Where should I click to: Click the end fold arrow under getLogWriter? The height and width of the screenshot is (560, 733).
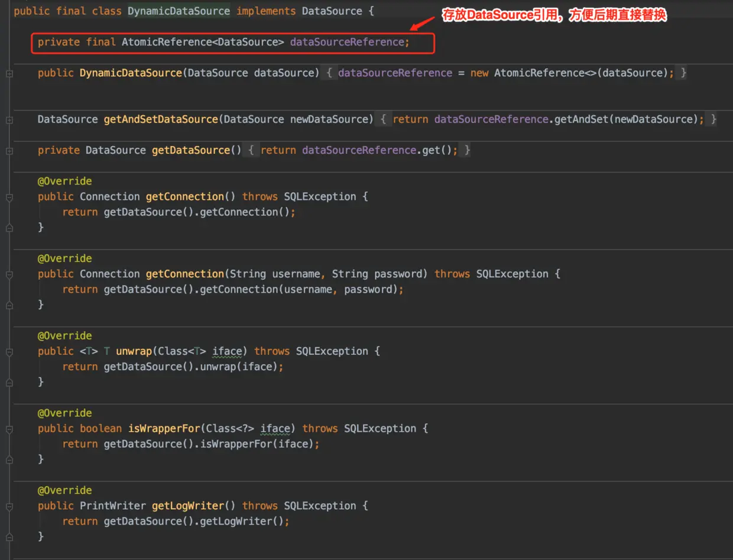pyautogui.click(x=8, y=536)
